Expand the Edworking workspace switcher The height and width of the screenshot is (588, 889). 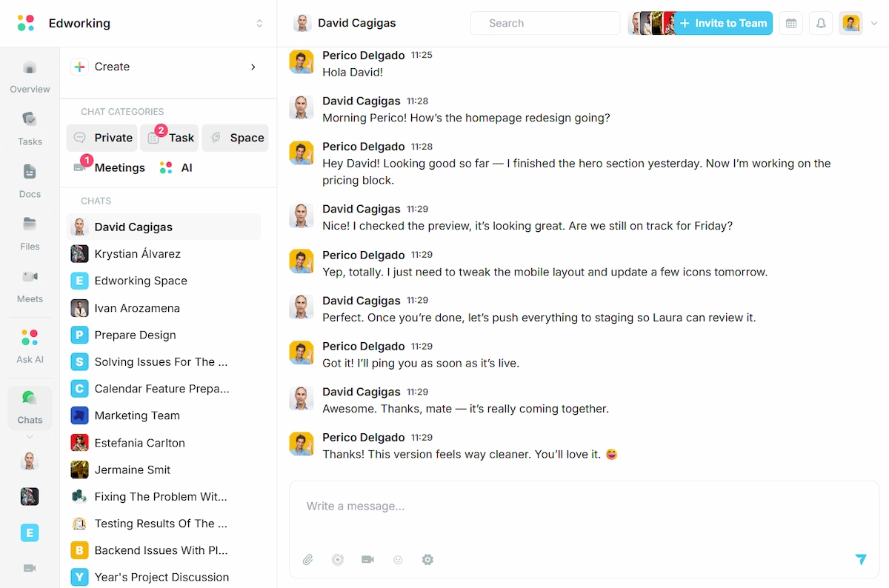(259, 24)
